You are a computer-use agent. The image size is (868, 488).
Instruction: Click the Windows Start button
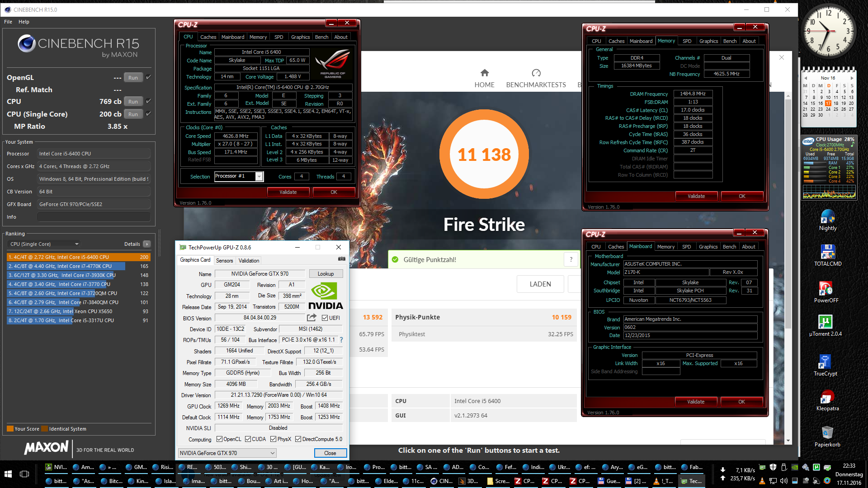8,474
